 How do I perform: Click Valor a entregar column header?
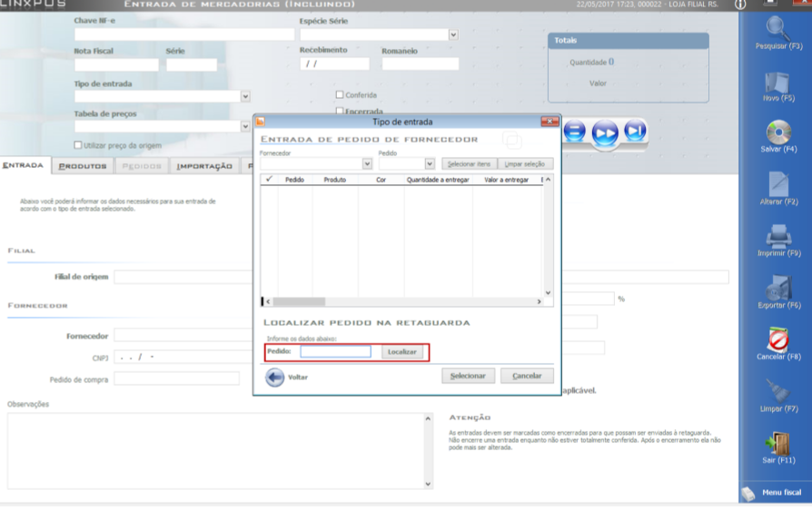tap(507, 180)
